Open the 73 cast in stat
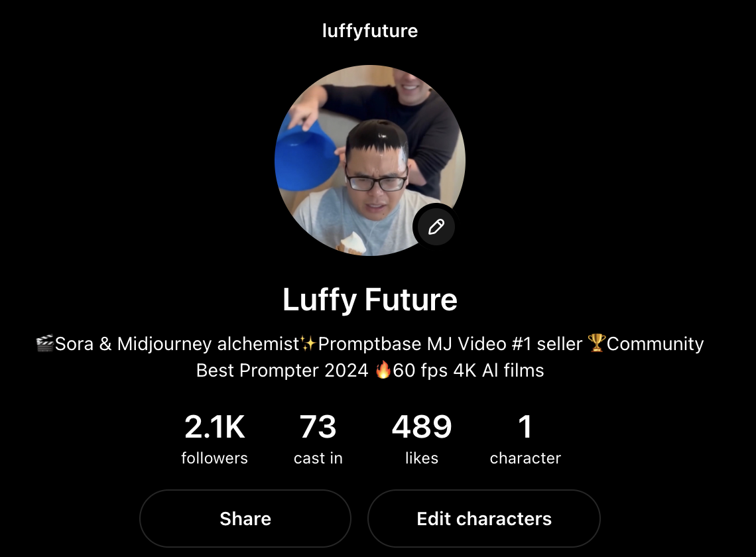This screenshot has height=557, width=756. [x=318, y=440]
